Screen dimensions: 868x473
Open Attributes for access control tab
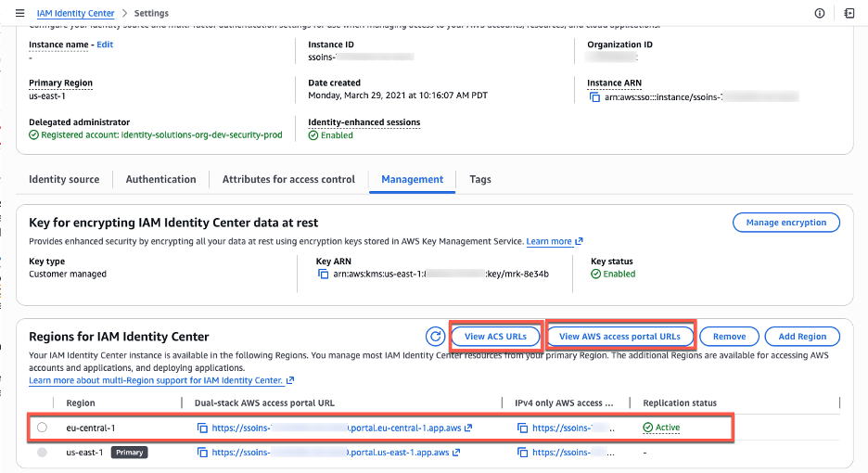point(288,179)
